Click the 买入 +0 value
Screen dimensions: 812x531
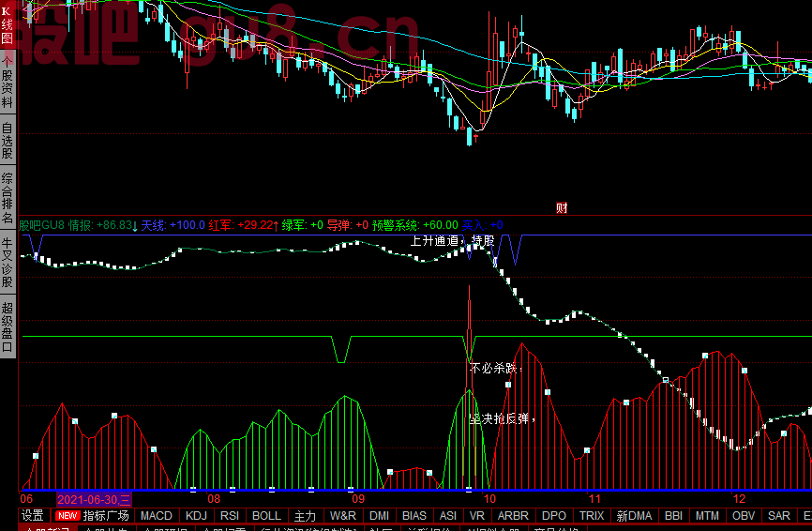[x=482, y=225]
